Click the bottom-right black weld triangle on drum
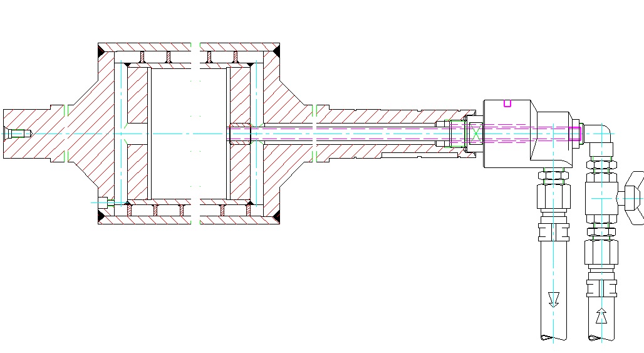This screenshot has width=644, height=353. pyautogui.click(x=276, y=217)
